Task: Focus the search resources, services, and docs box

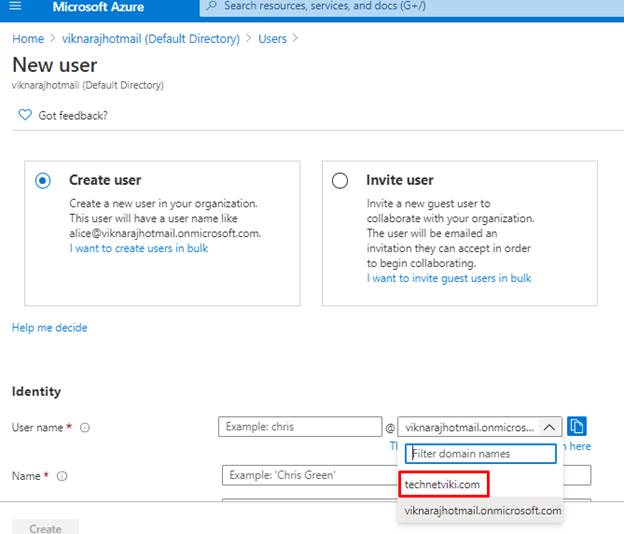Action: coord(411,7)
